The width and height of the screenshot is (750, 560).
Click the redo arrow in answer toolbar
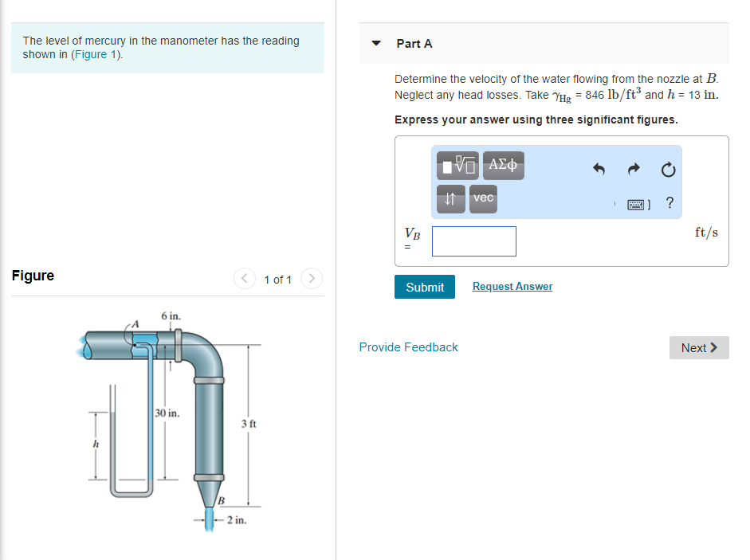(634, 169)
